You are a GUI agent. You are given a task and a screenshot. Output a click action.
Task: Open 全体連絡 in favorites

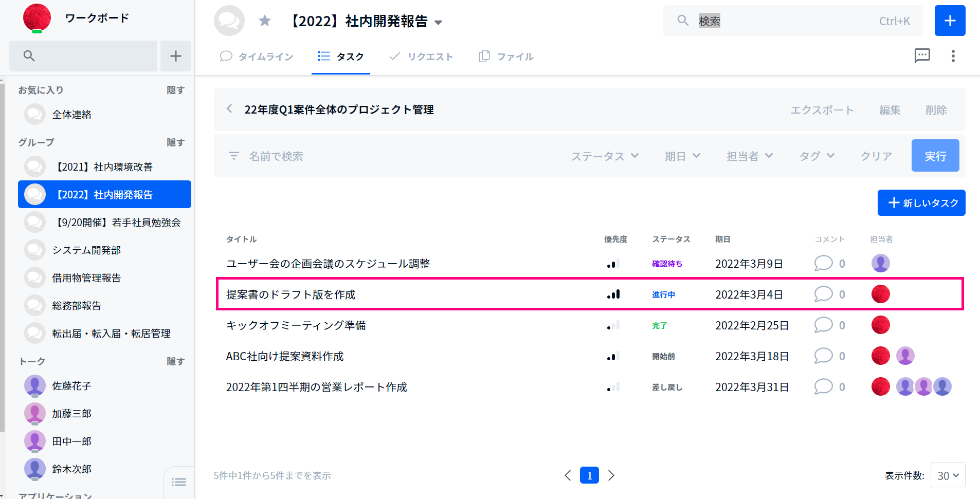click(104, 114)
